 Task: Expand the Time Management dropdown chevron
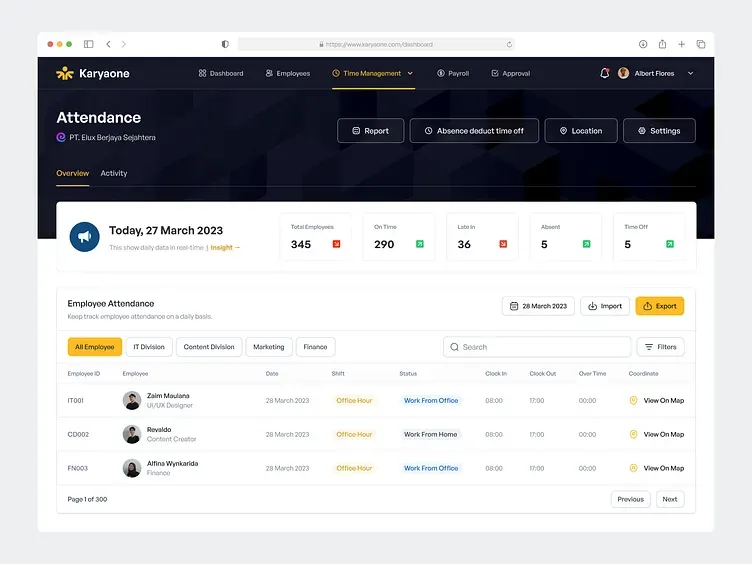coord(410,73)
